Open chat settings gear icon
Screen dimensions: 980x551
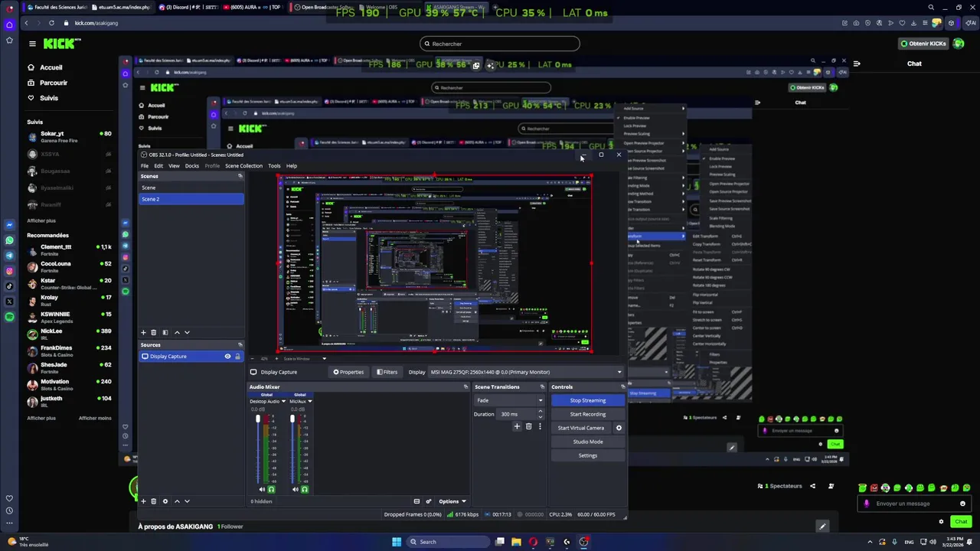pyautogui.click(x=941, y=522)
